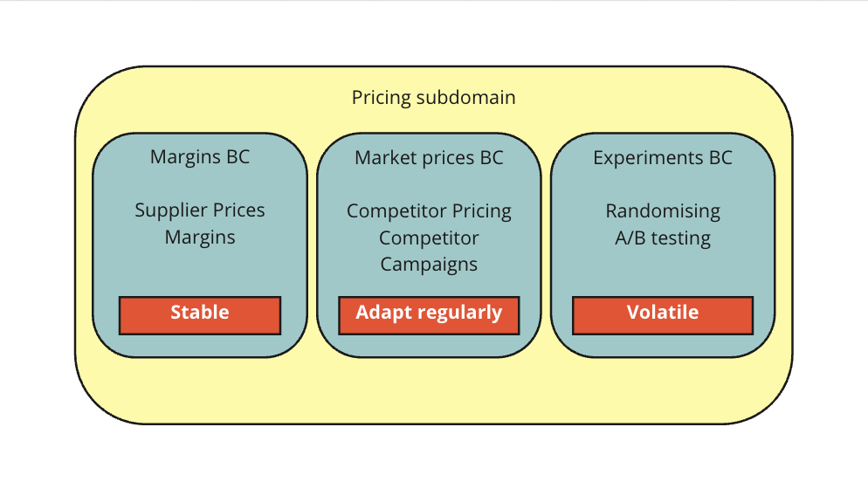Image resolution: width=868 pixels, height=489 pixels.
Task: Click teal area beneath the "Stable" label
Action: [x=200, y=346]
